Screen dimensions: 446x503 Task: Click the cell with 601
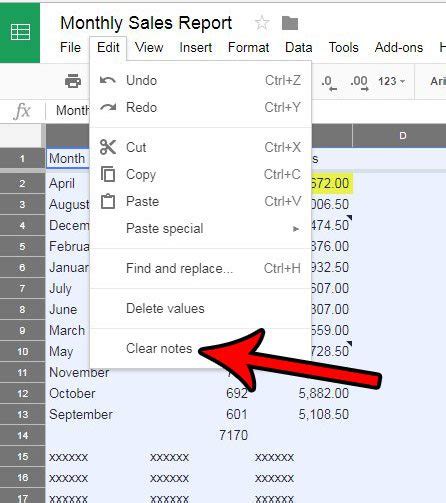199,415
